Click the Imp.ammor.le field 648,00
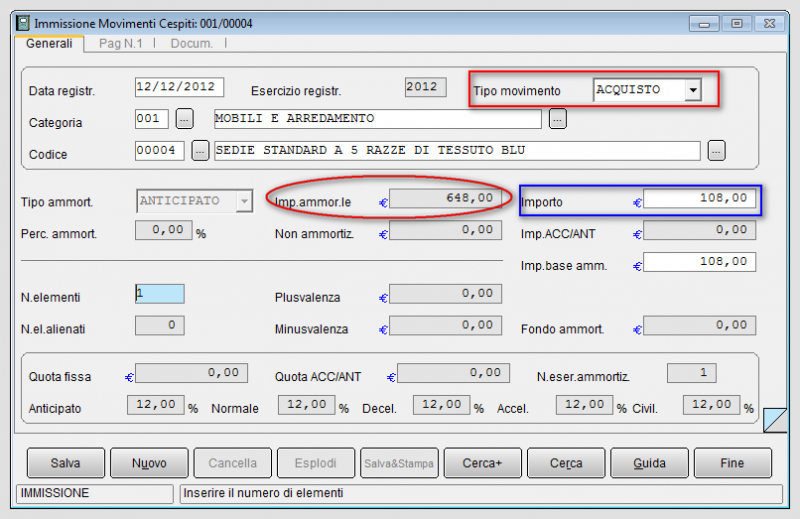The height and width of the screenshot is (519, 800). tap(445, 199)
